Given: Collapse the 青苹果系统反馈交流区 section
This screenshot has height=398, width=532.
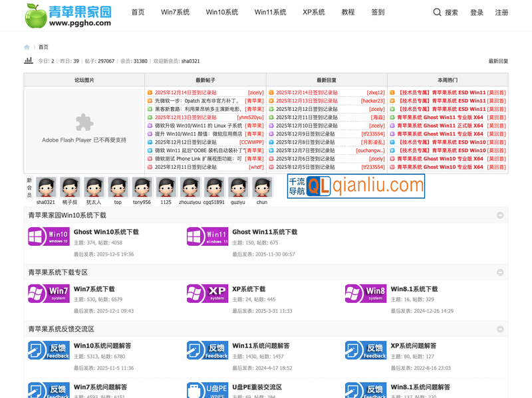Looking at the screenshot, I should pyautogui.click(x=500, y=329).
